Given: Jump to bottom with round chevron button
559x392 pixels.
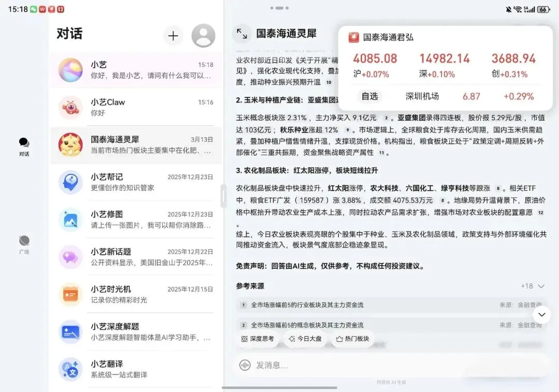Looking at the screenshot, I should click(x=542, y=314).
